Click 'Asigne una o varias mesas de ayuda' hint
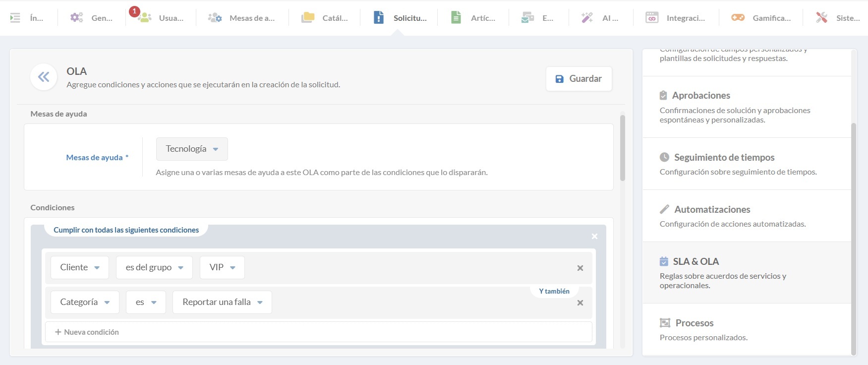Viewport: 868px width, 365px height. (322, 173)
